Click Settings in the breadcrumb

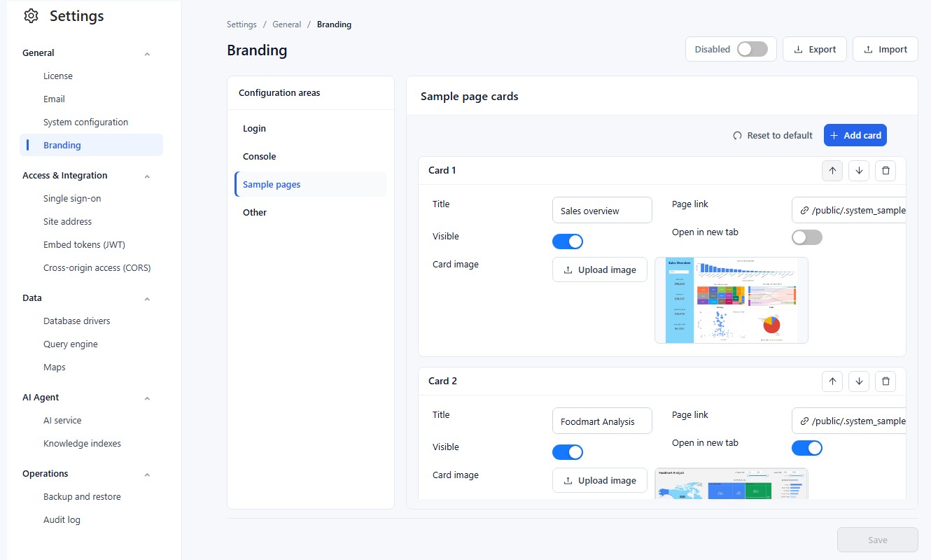[241, 24]
